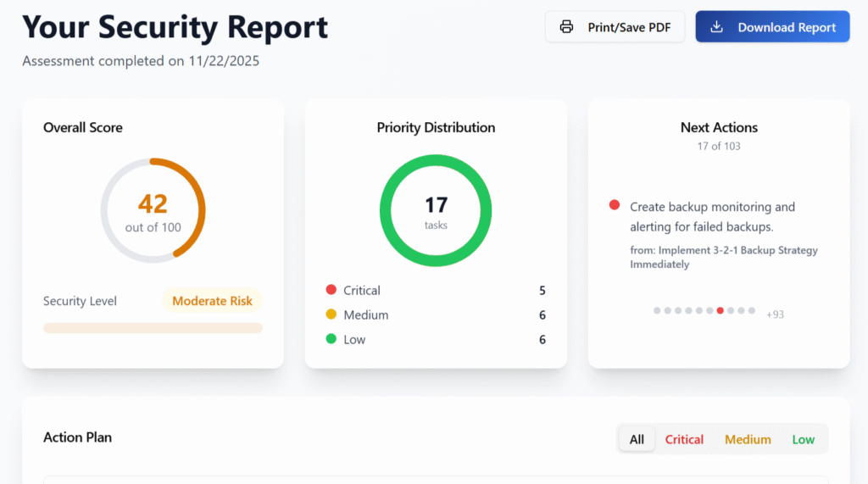Filter the Action Plan by Critical

(x=684, y=439)
